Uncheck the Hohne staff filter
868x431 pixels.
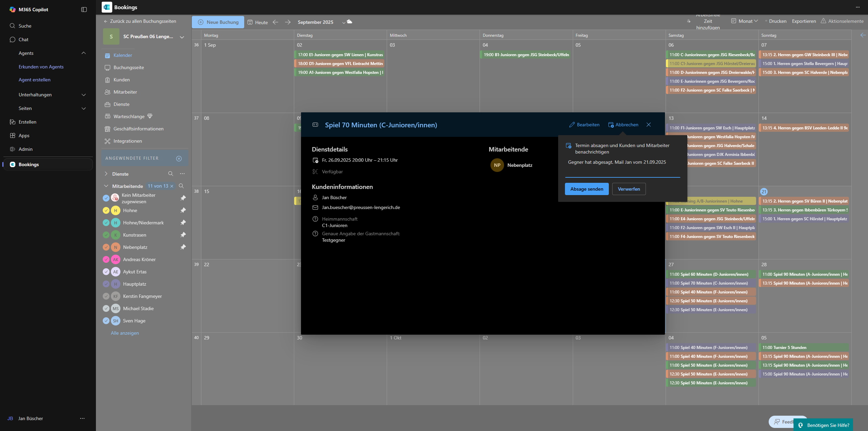tap(106, 210)
